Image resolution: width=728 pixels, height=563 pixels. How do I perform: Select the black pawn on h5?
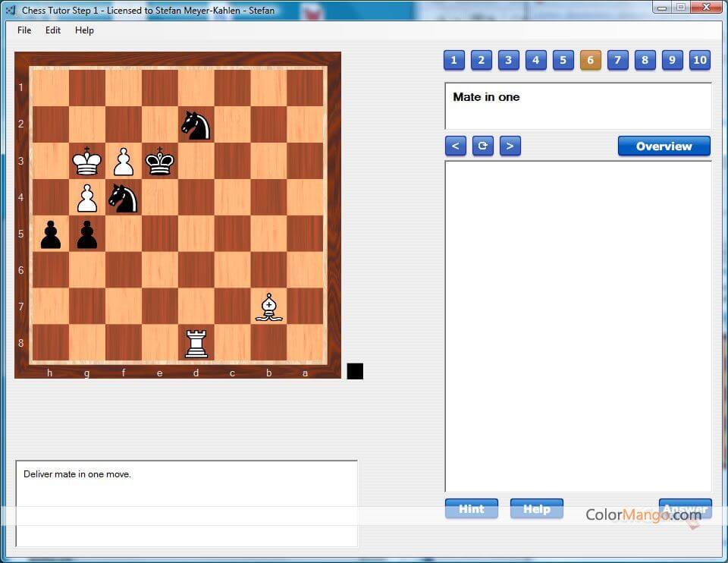pyautogui.click(x=51, y=235)
